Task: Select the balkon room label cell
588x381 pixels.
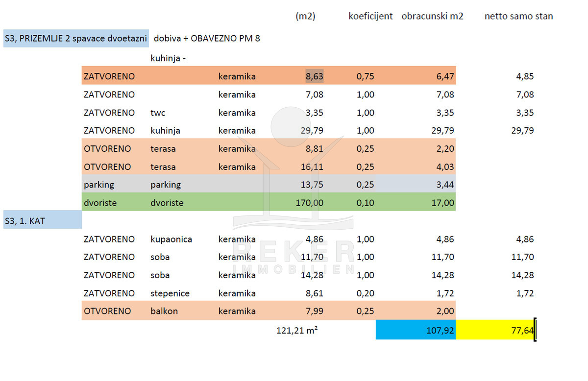Action: point(164,311)
